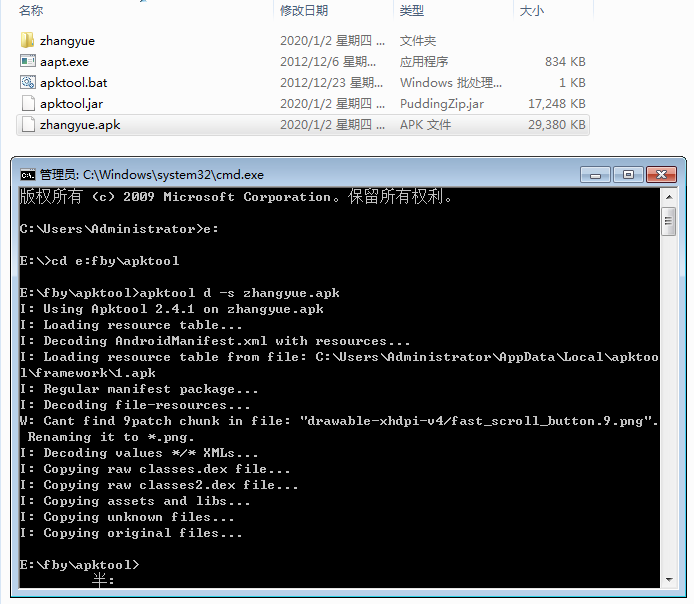The image size is (694, 604).
Task: Click the 应用程序 type cell
Action: tap(424, 62)
